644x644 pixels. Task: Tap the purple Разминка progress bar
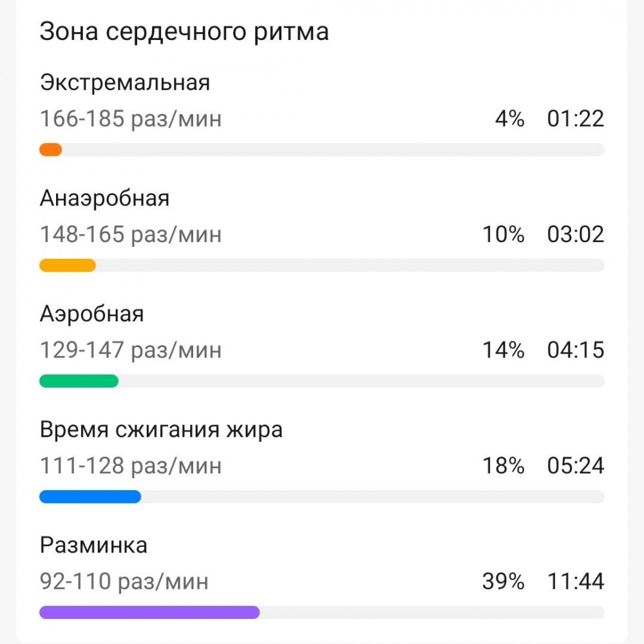click(x=149, y=612)
